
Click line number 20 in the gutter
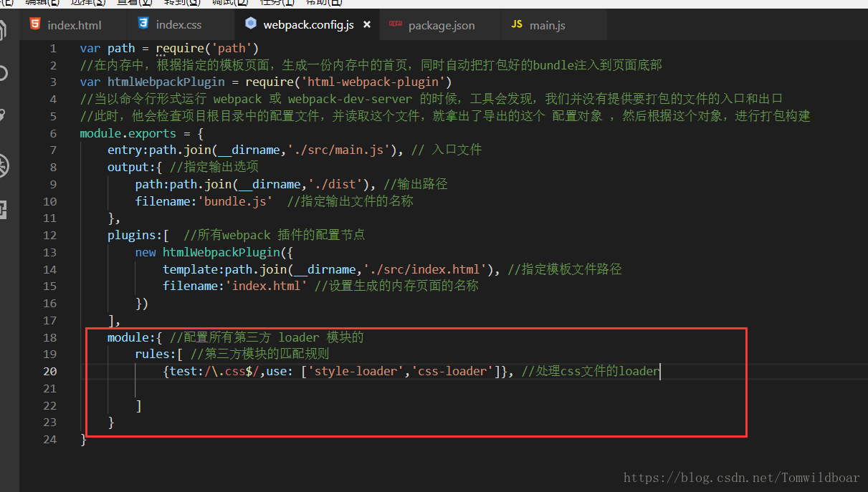coord(49,371)
